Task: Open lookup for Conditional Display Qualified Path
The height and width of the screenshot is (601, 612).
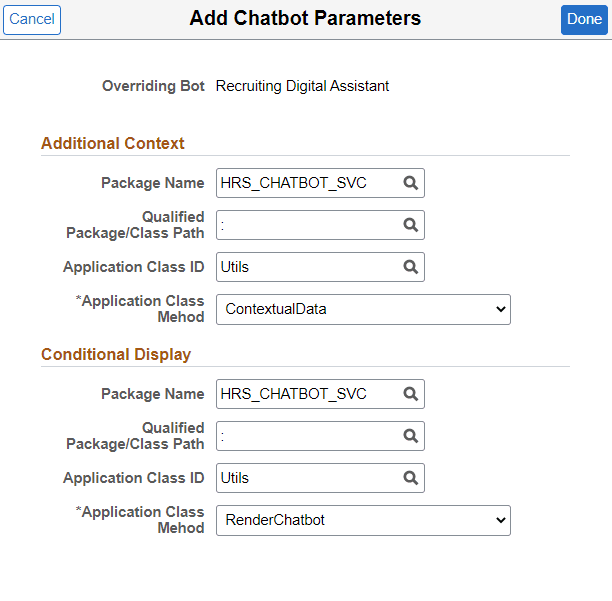Action: (x=410, y=436)
